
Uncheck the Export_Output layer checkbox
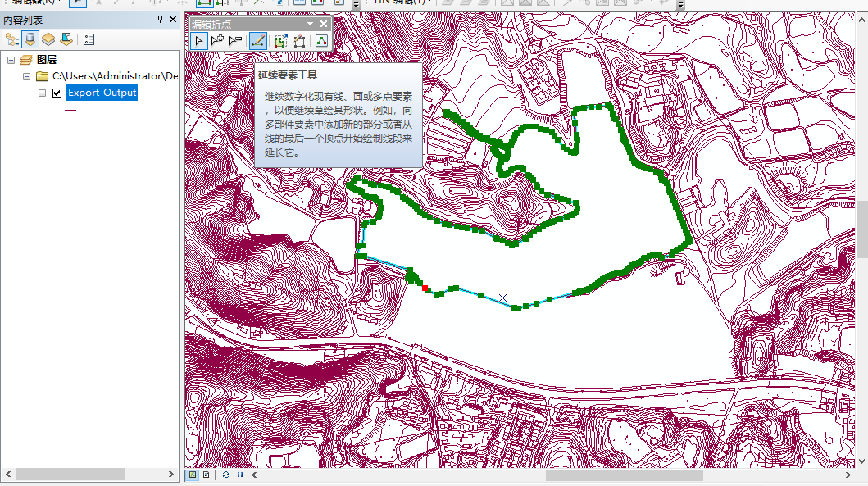pyautogui.click(x=57, y=93)
